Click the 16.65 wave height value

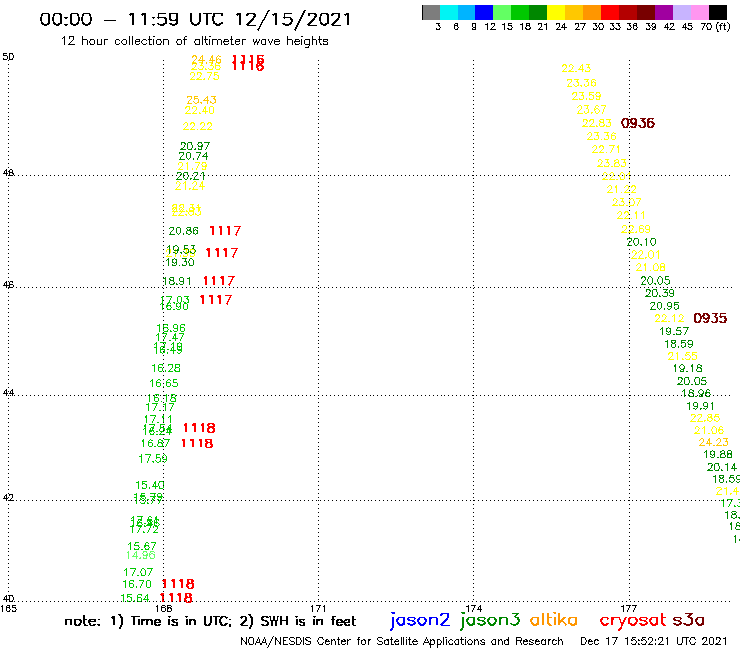[x=164, y=383]
